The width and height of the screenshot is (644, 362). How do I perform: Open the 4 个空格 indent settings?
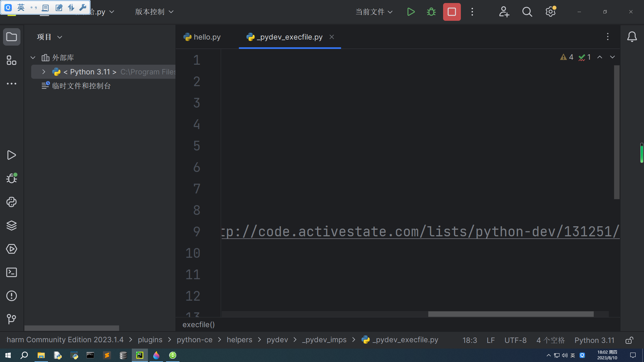pyautogui.click(x=550, y=340)
